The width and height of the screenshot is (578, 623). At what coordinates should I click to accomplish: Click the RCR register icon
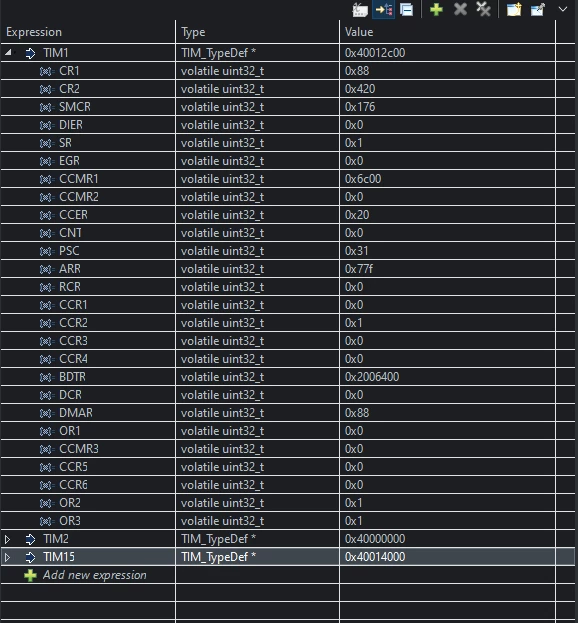point(47,287)
